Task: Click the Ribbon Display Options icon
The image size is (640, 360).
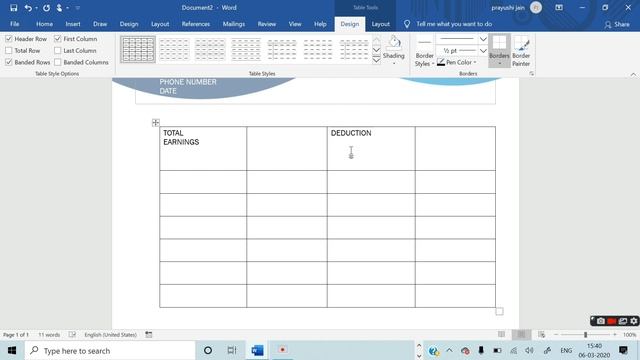Action: 559,8
